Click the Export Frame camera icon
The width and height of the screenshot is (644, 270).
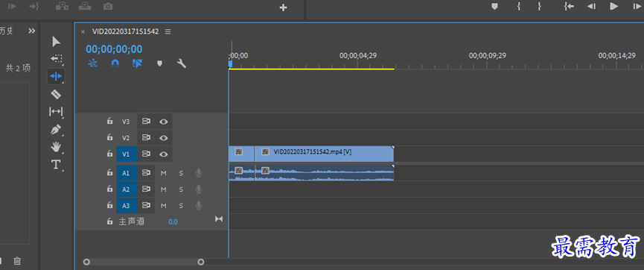pos(108,7)
